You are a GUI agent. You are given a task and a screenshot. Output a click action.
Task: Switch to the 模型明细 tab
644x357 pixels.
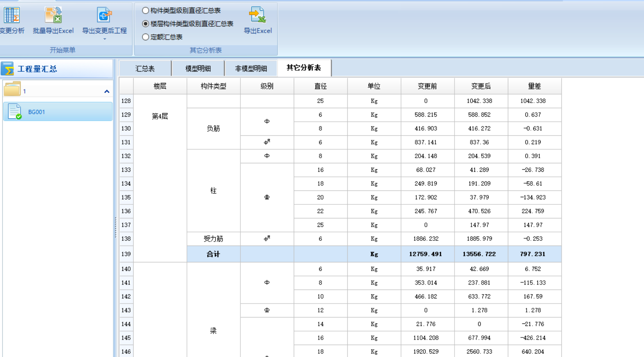click(198, 69)
